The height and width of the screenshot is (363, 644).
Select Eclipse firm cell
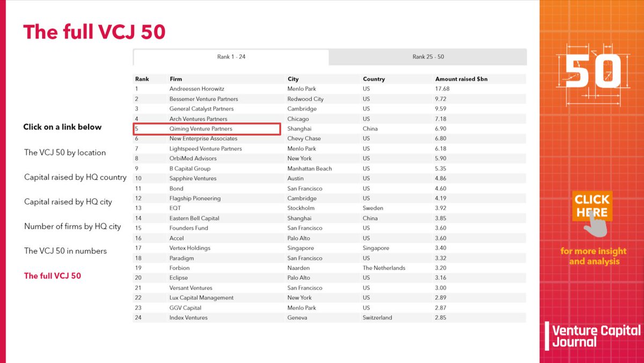pos(179,278)
